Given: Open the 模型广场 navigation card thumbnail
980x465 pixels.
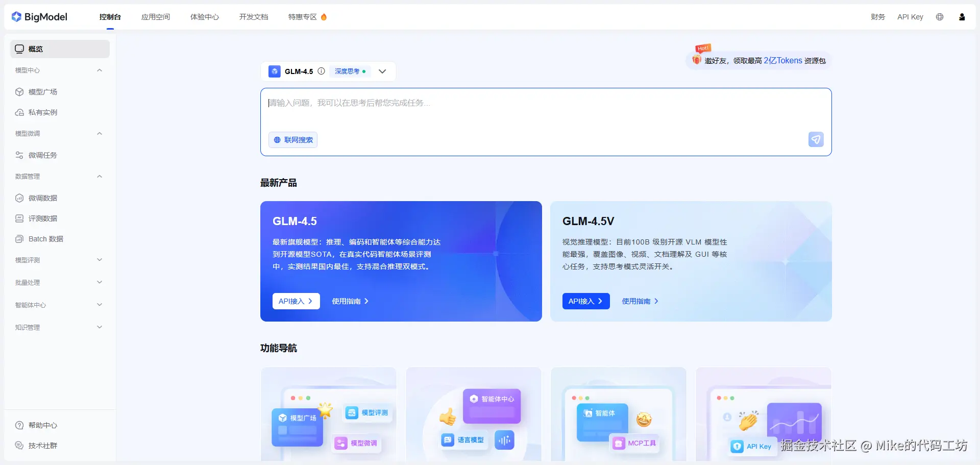Looking at the screenshot, I should [x=329, y=414].
